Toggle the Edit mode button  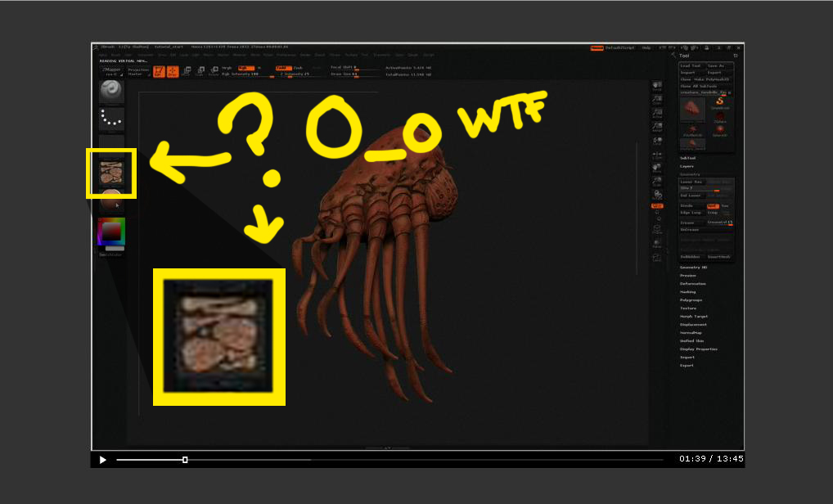pyautogui.click(x=159, y=72)
